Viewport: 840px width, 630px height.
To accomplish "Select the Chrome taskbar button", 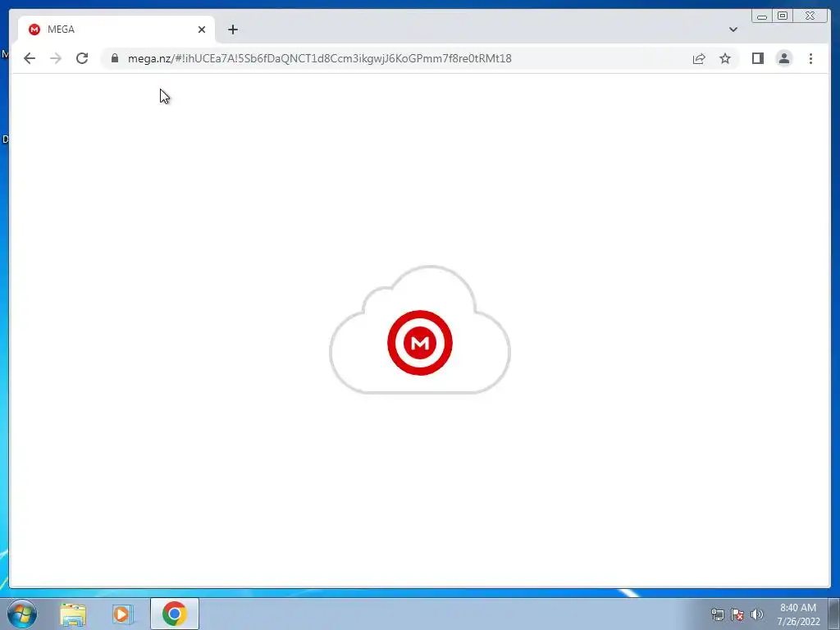I will [x=175, y=614].
